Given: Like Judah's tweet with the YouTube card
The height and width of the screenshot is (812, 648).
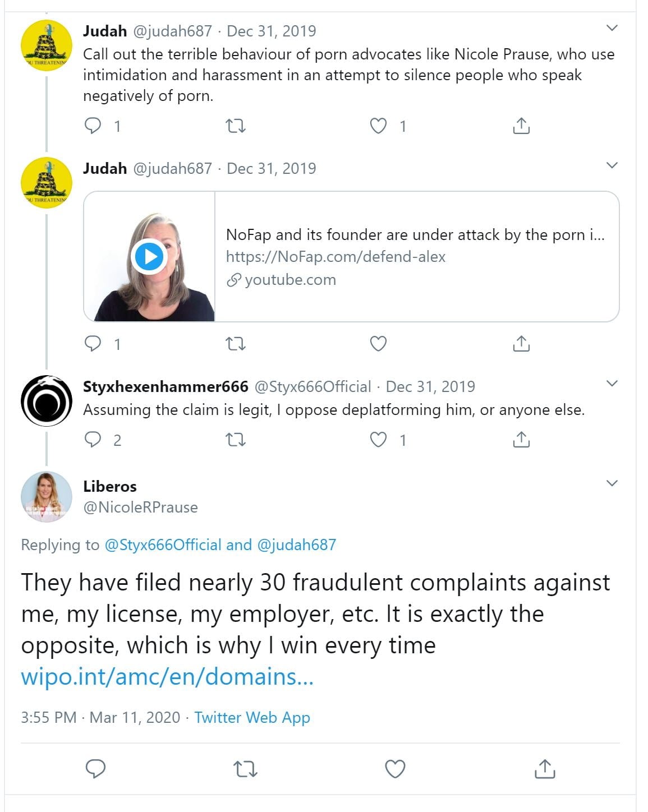Looking at the screenshot, I should [x=379, y=343].
